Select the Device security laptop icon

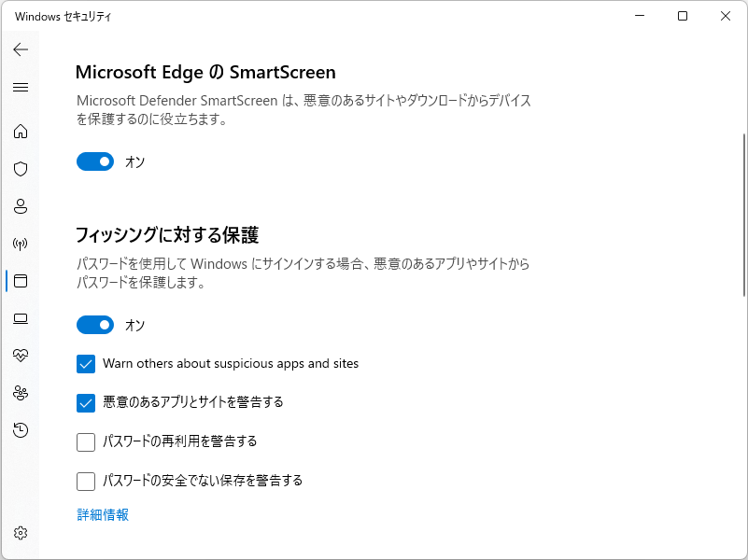21,318
